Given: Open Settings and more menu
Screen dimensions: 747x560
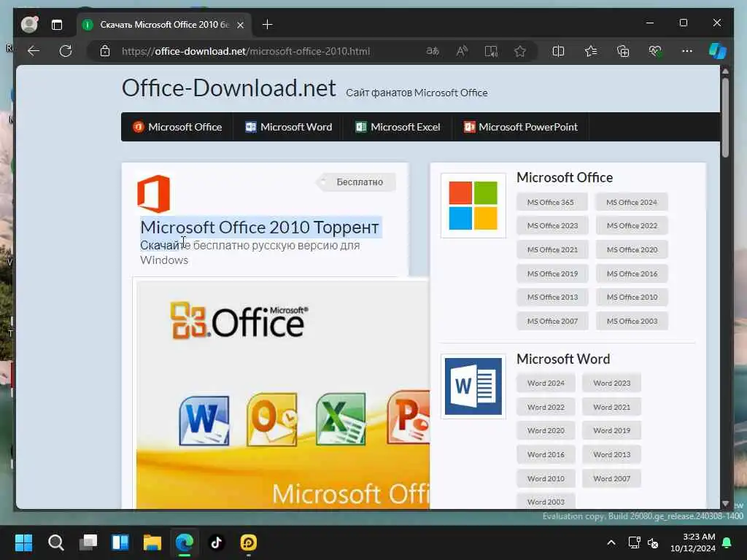Looking at the screenshot, I should point(687,51).
